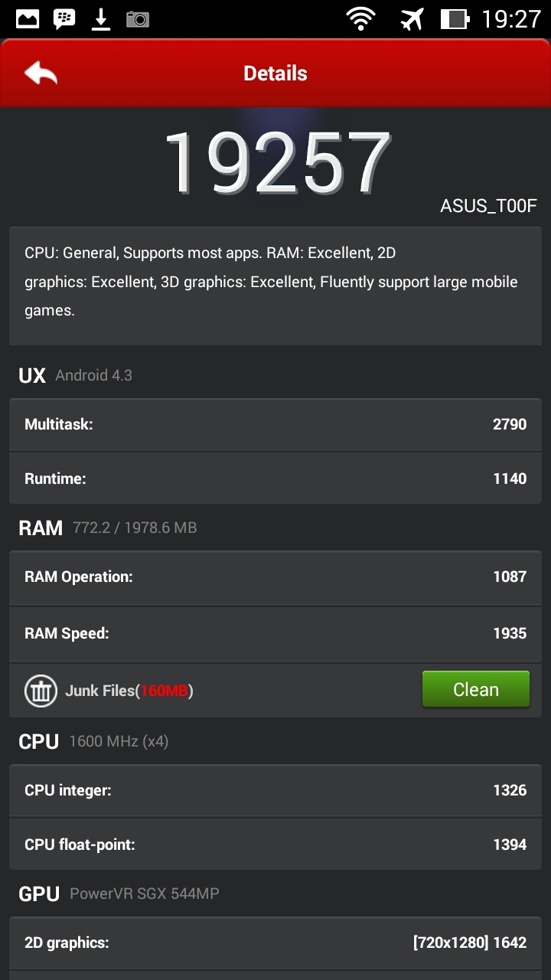This screenshot has width=551, height=980.
Task: Select the CPU float-point score row
Action: coord(275,844)
